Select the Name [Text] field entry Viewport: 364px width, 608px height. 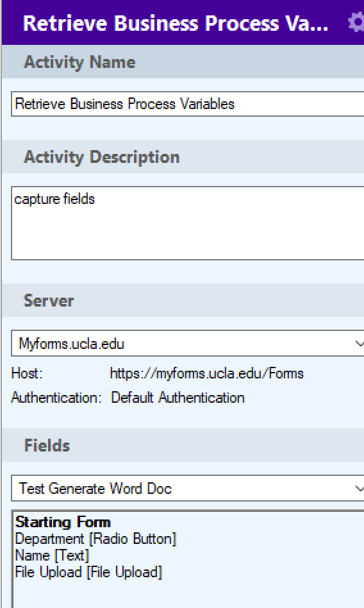pos(52,555)
